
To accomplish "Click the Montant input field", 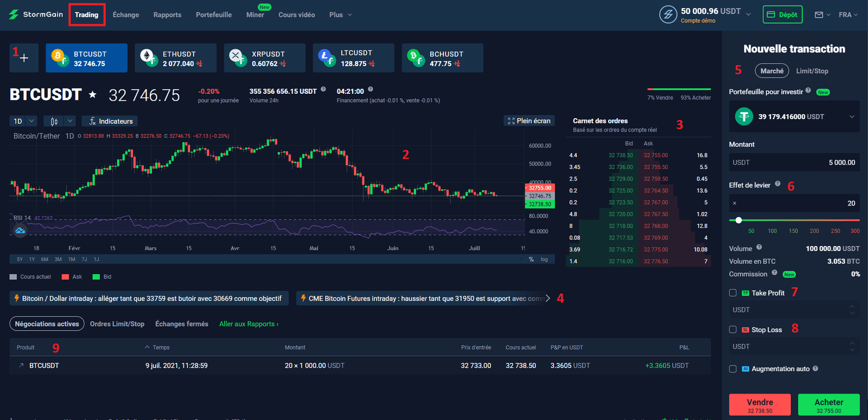I will (x=794, y=163).
